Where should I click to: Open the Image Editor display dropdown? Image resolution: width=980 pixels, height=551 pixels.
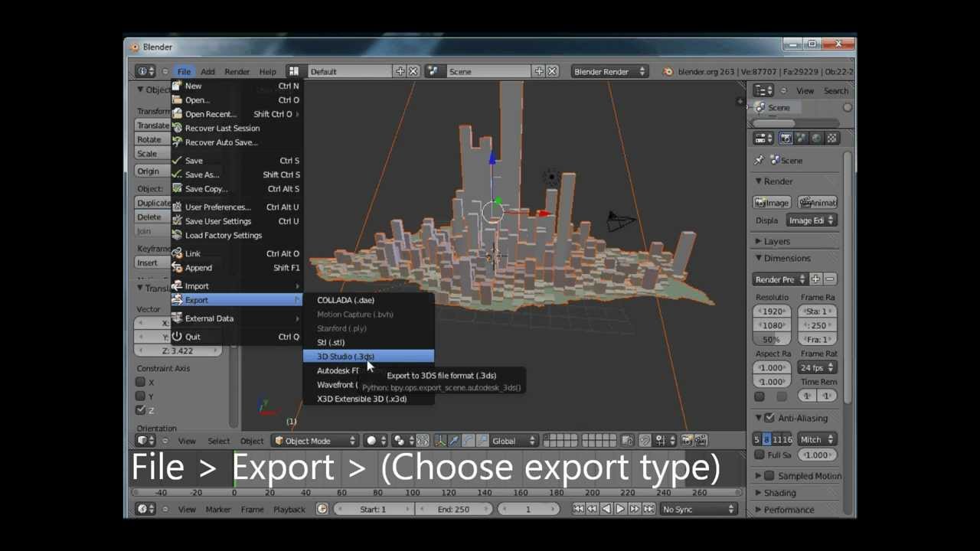812,220
